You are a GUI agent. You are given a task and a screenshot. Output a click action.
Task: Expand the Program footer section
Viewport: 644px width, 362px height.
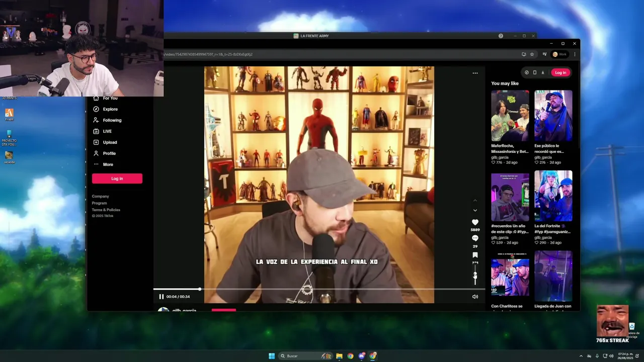99,203
